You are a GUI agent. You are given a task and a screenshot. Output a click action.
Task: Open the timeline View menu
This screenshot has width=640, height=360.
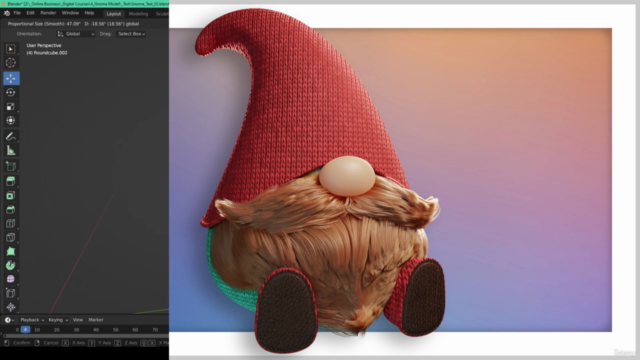click(x=78, y=320)
